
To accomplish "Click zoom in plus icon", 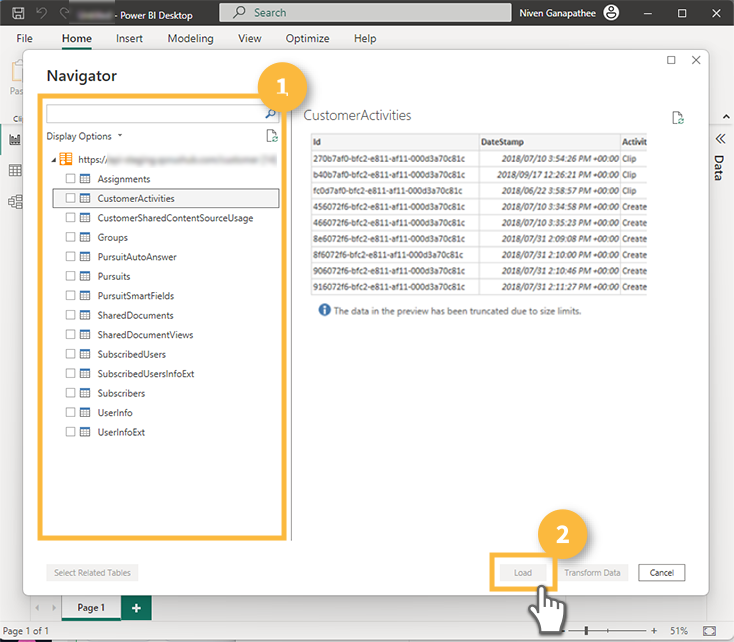I will [654, 631].
